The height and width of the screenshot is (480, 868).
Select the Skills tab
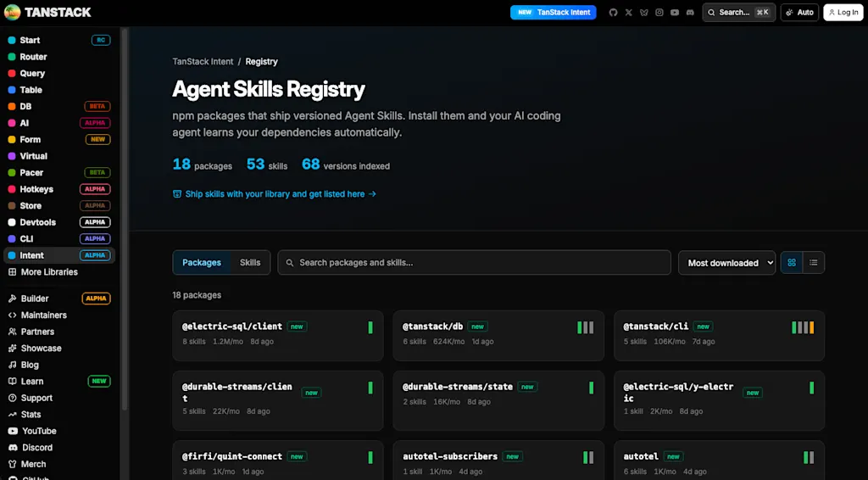[250, 262]
